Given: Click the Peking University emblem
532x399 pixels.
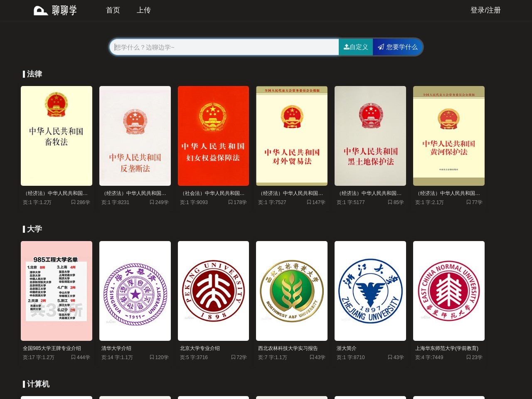Looking at the screenshot, I should pos(213,291).
